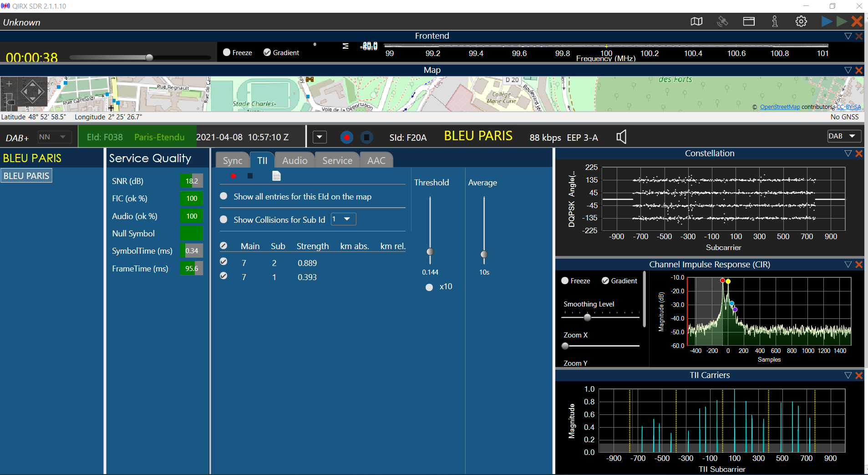The image size is (868, 475).
Task: Zoom in the map with plus button
Action: click(9, 84)
